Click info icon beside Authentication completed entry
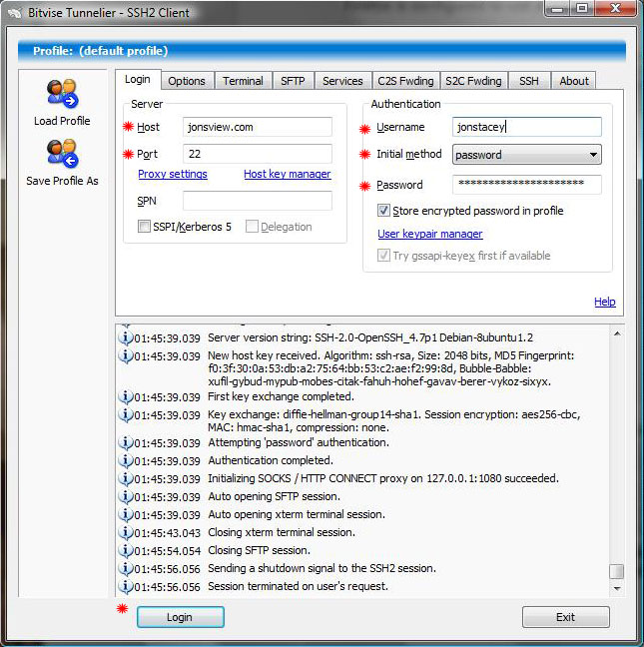The image size is (644, 647). [x=126, y=460]
